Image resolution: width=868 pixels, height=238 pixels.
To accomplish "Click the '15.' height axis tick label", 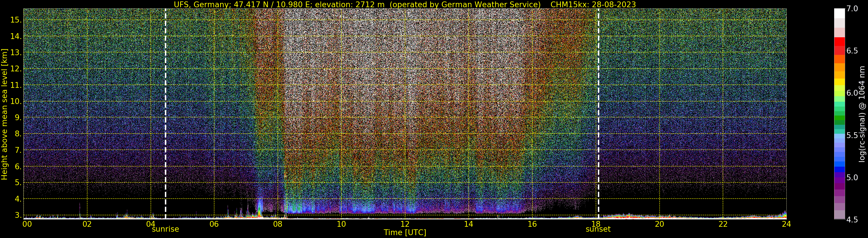I will [16, 20].
